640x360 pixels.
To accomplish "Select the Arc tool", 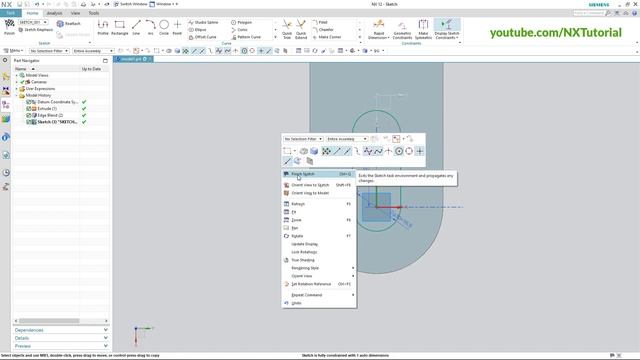I will (x=150, y=27).
